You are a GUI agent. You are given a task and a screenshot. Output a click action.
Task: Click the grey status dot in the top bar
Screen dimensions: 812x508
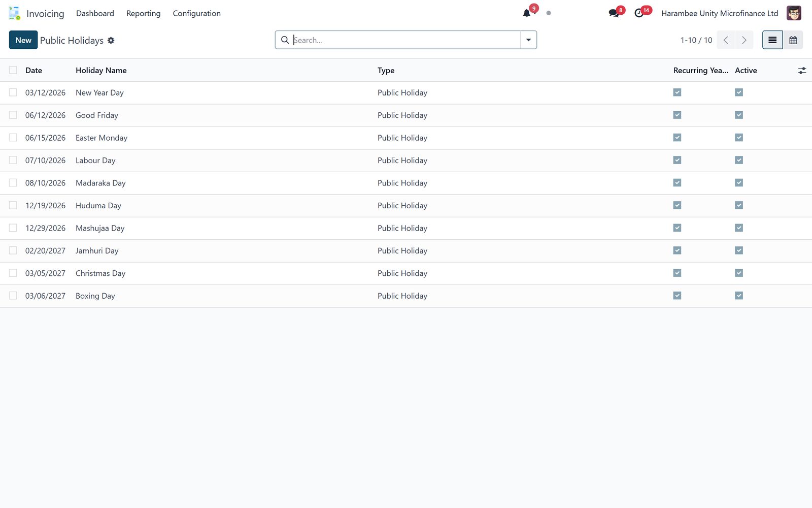coord(549,13)
